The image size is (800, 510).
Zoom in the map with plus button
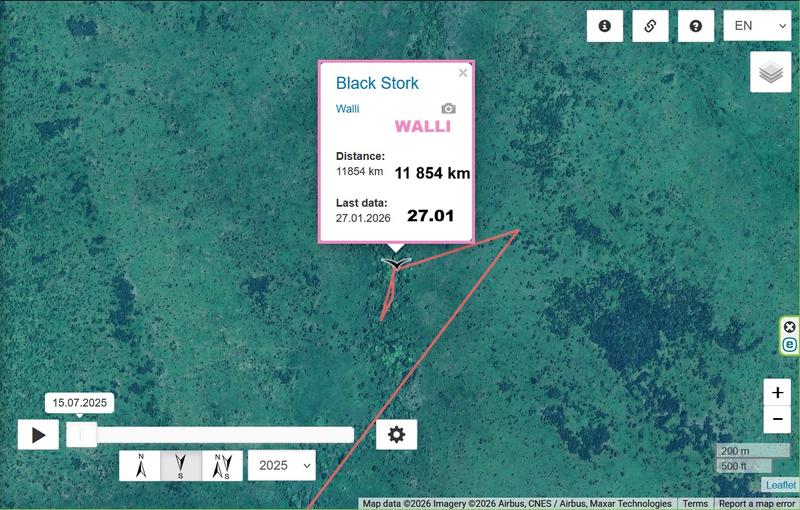tap(777, 392)
